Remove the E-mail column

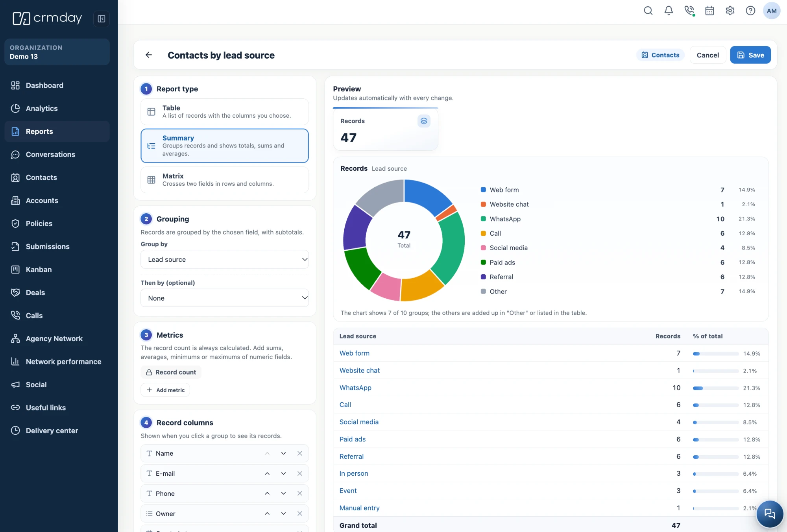pyautogui.click(x=300, y=473)
